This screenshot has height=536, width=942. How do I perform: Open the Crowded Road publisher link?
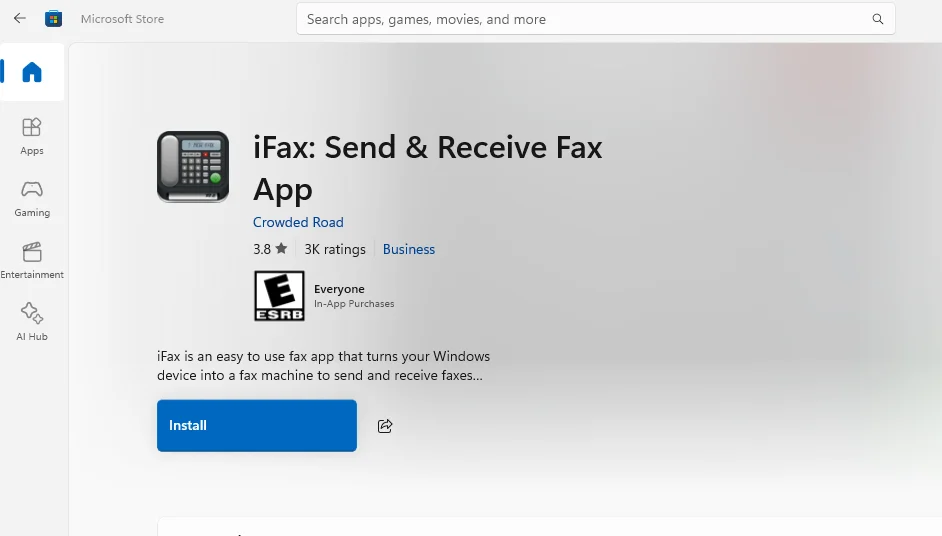click(298, 222)
